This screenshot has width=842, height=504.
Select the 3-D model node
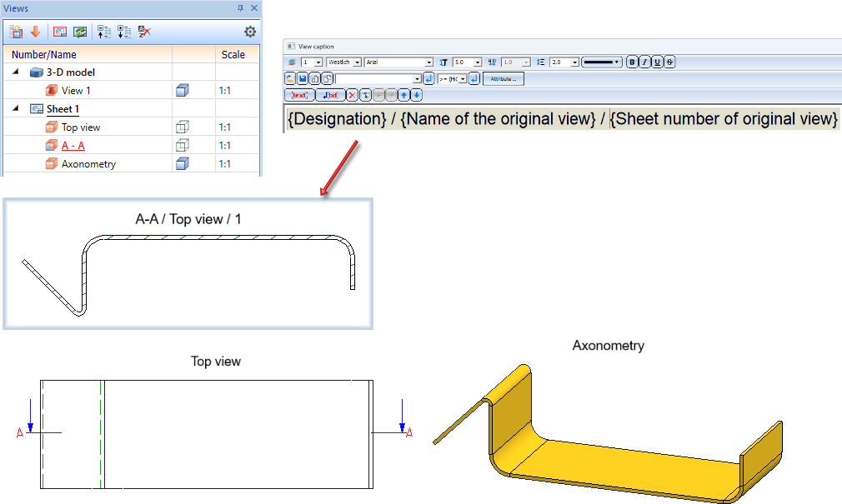70,72
